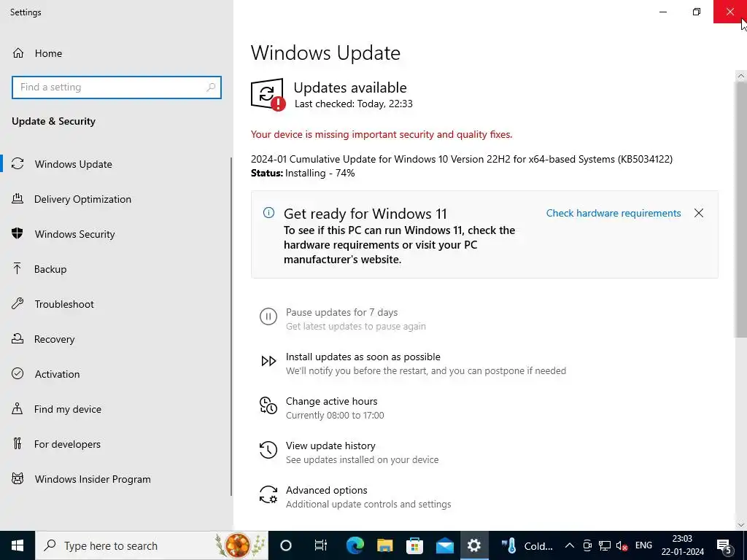The image size is (747, 560).
Task: Click the Settings gear on the taskbar
Action: tap(474, 545)
